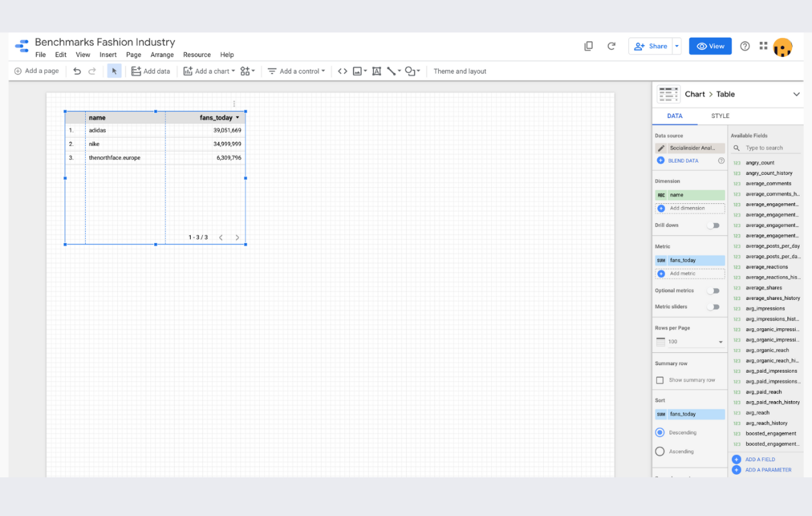Click the redo arrow in the toolbar
812x516 pixels.
[92, 71]
